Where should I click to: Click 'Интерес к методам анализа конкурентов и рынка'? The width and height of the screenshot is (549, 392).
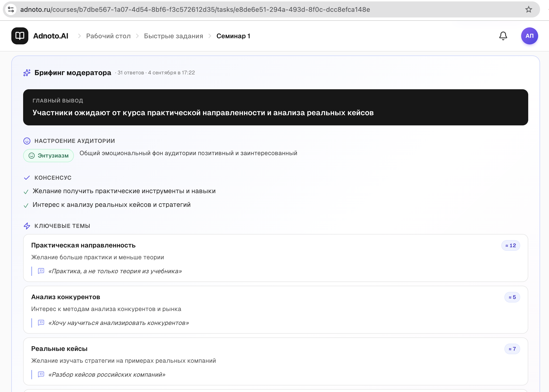click(x=106, y=309)
